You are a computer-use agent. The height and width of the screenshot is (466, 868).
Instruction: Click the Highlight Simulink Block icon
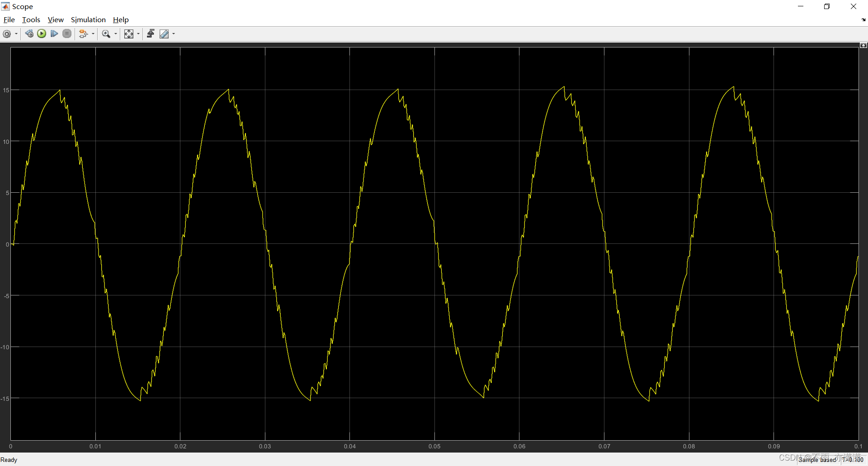tap(83, 34)
